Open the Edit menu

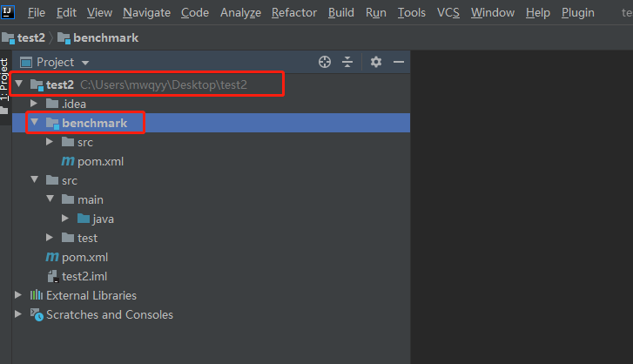click(66, 12)
